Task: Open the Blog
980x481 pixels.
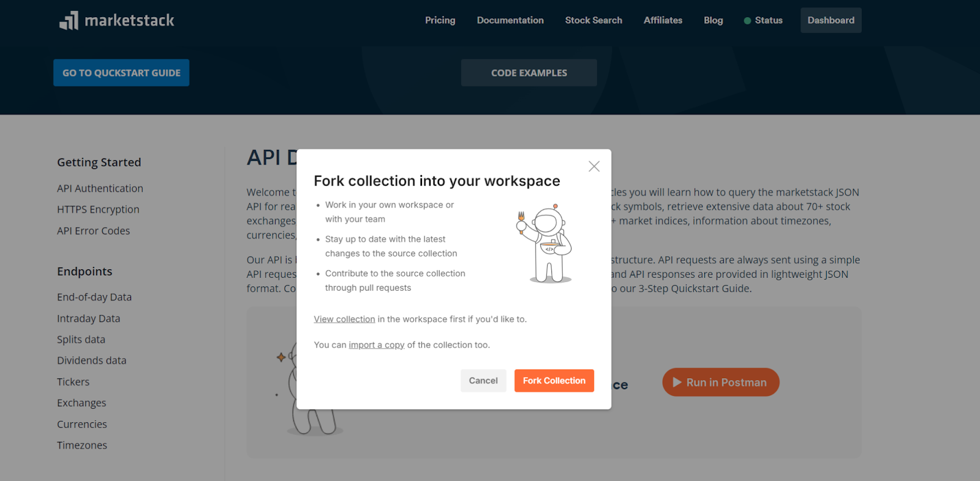Action: 713,20
